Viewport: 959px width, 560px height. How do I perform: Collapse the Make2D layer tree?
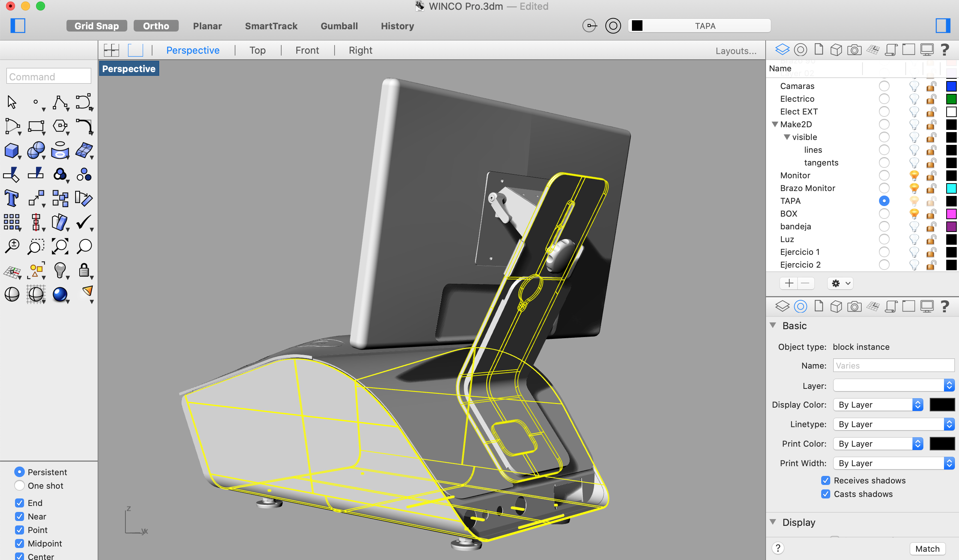(775, 124)
